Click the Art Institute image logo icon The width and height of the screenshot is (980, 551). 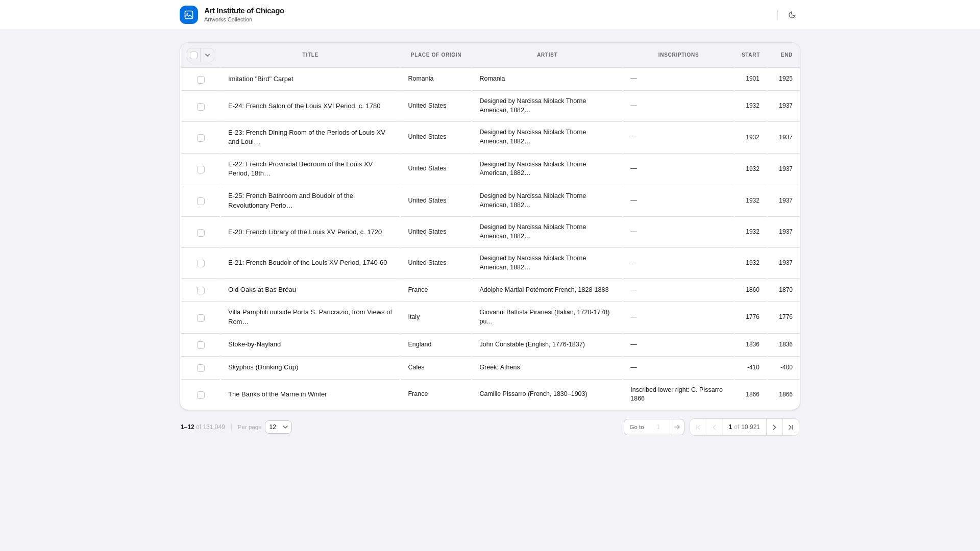click(189, 15)
